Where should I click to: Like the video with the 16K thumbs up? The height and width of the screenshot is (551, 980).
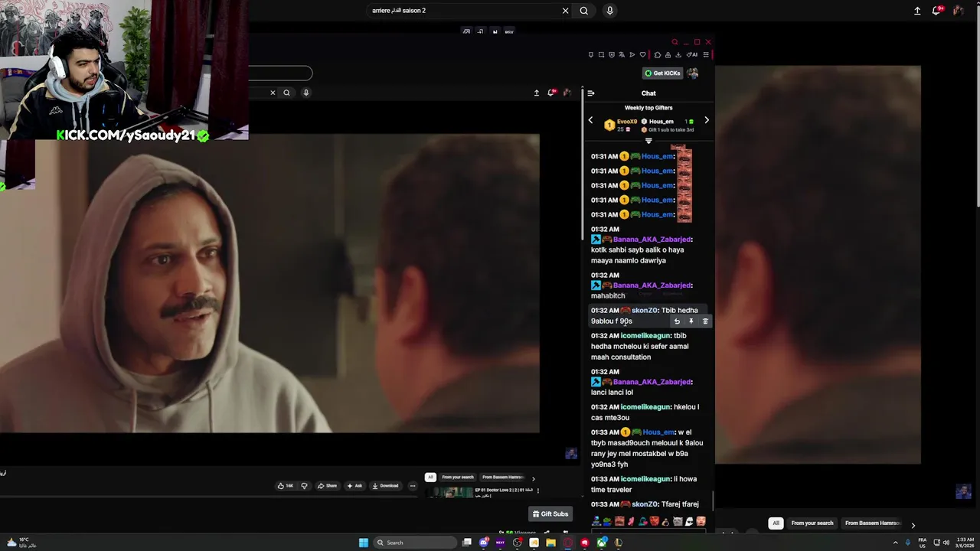pos(286,486)
